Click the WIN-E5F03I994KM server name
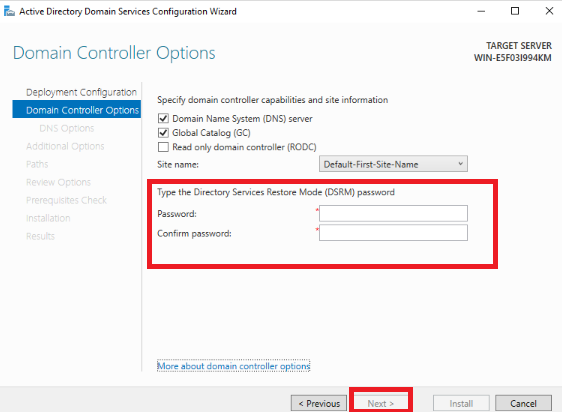This screenshot has height=412, width=562. tap(513, 58)
